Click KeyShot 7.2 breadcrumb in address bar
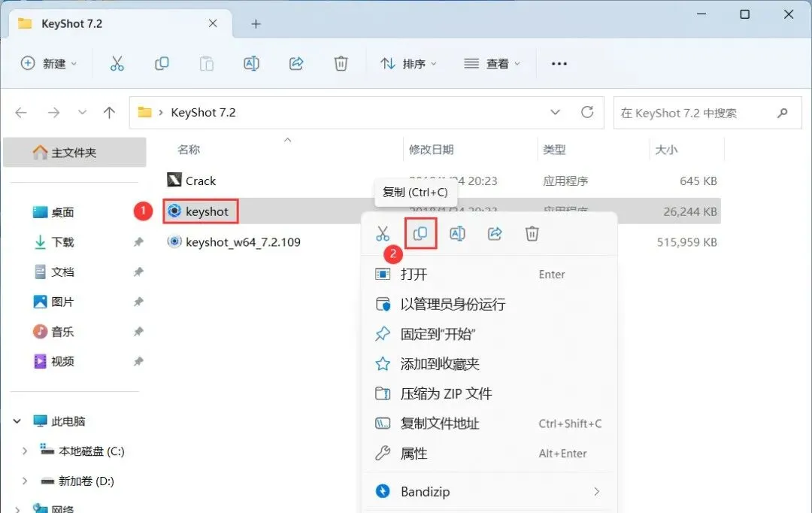This screenshot has width=812, height=513. pyautogui.click(x=203, y=112)
